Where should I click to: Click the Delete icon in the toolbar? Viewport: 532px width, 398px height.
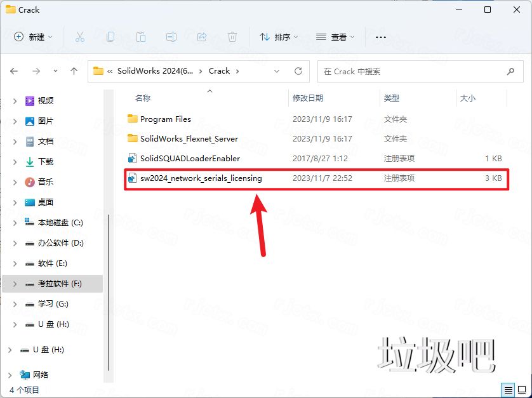point(232,37)
